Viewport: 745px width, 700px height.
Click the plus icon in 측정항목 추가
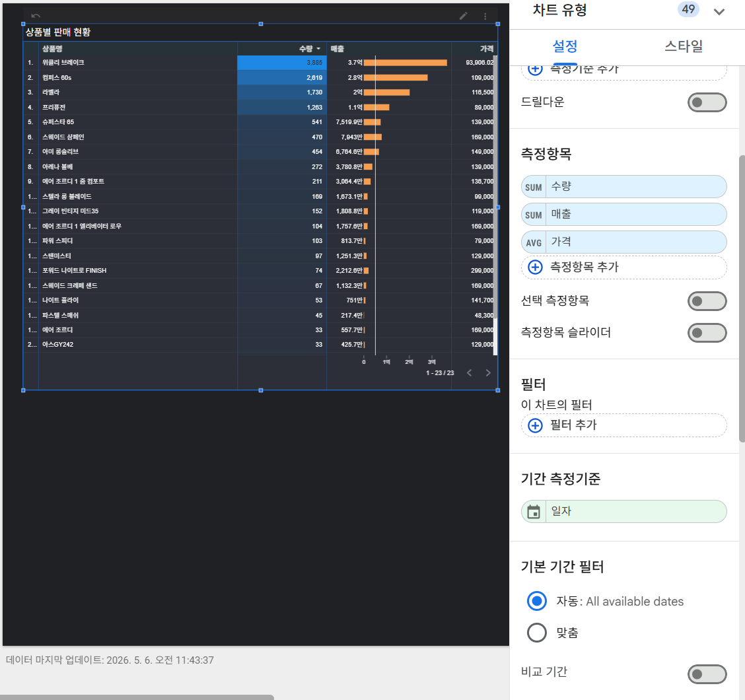pyautogui.click(x=535, y=267)
